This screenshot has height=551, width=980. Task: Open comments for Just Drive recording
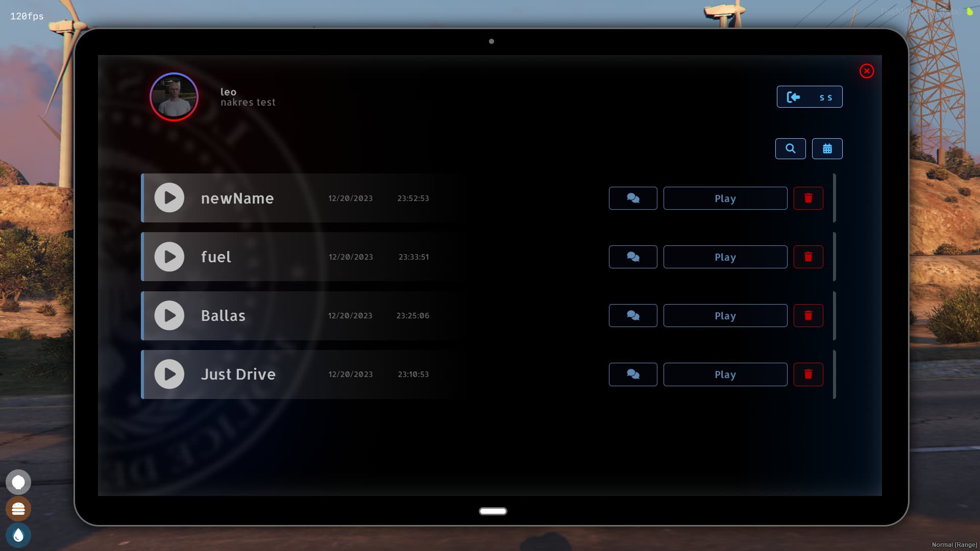coord(633,374)
